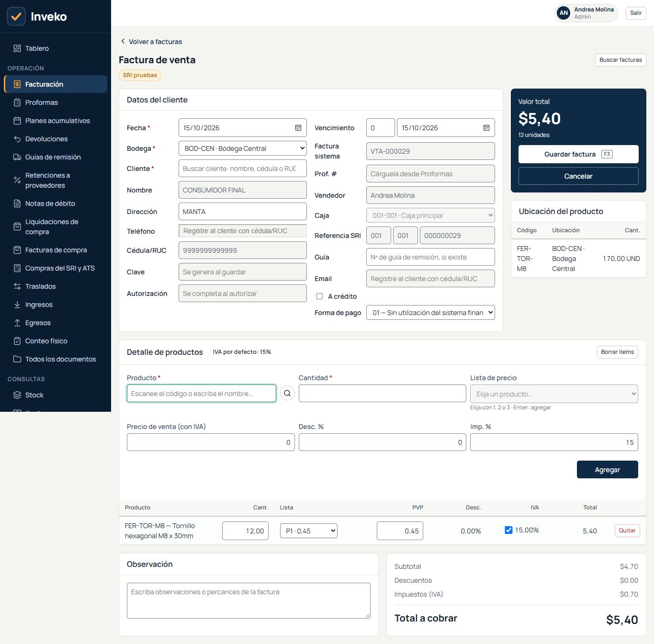Click the Retenciones a proveedores percent icon
Screen dimensions: 654x644
click(17, 180)
